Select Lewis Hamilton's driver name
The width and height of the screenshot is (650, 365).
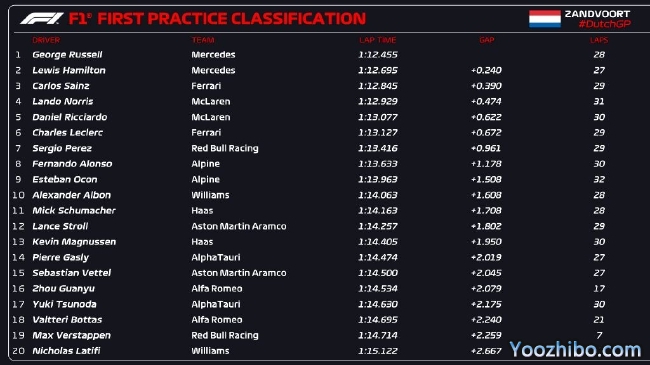pos(69,71)
